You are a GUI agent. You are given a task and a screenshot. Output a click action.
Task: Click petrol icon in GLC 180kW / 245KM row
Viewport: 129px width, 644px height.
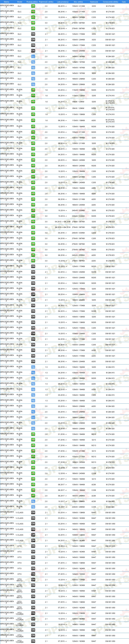pos(33,17)
